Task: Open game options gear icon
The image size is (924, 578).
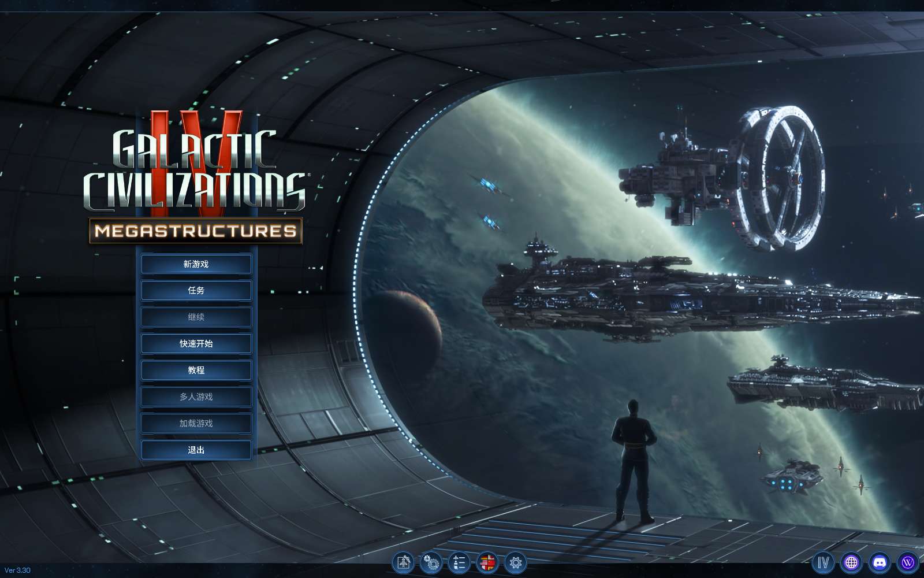Action: [x=516, y=562]
